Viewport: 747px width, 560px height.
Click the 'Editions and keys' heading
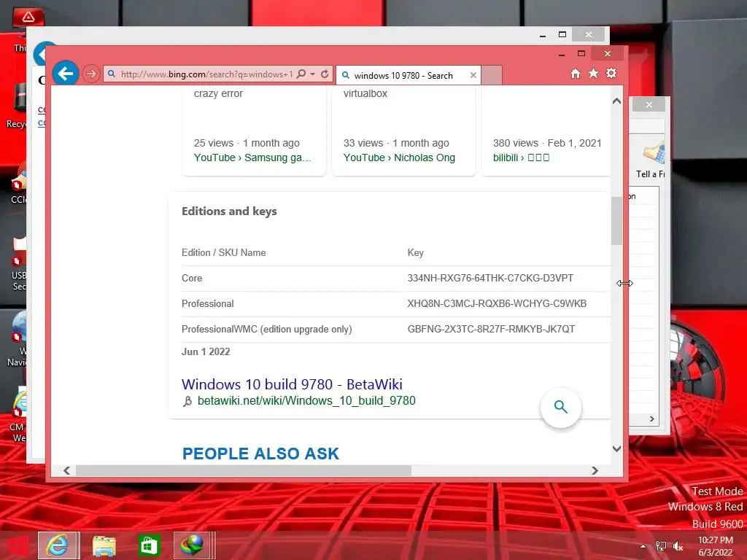(229, 211)
